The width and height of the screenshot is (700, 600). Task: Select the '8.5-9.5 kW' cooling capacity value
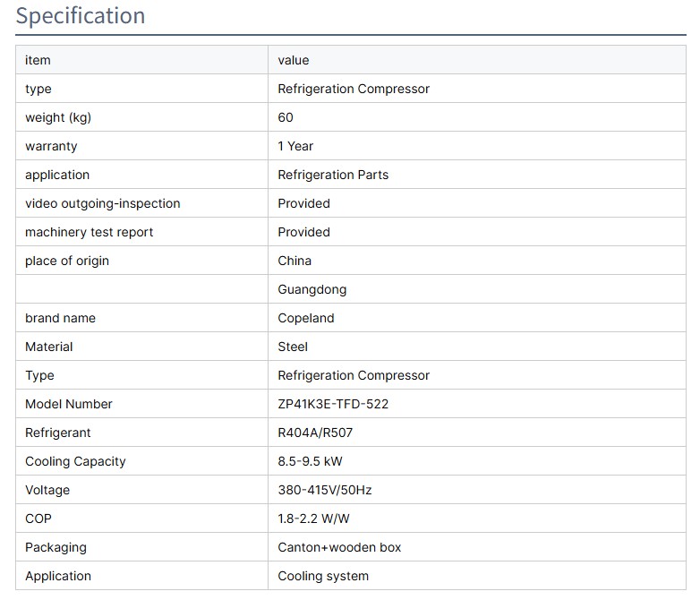click(x=310, y=461)
